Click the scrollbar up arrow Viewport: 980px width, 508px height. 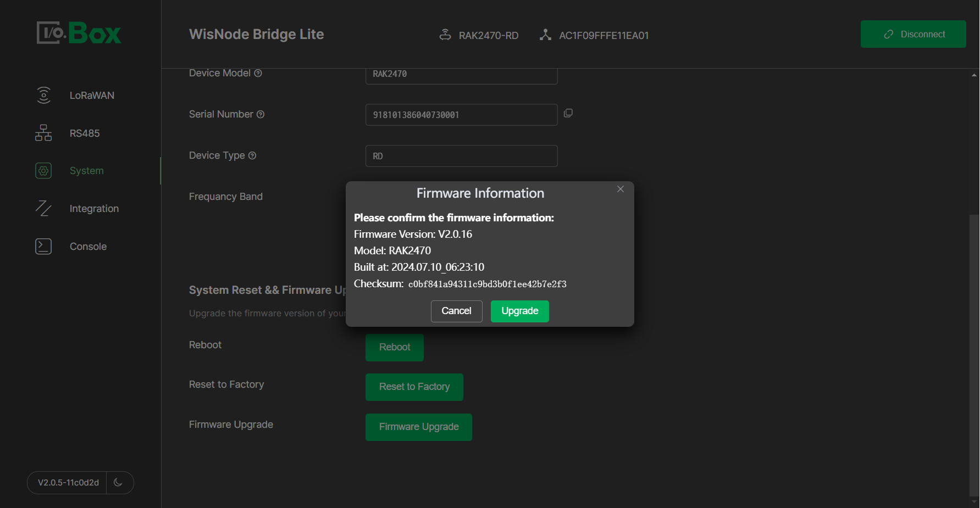(x=974, y=75)
